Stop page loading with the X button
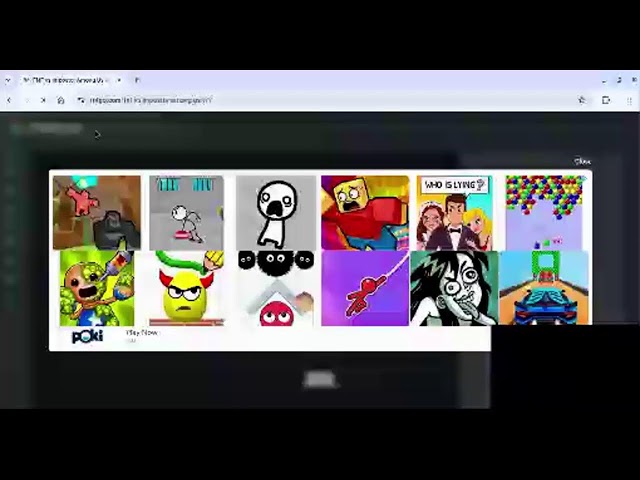The height and width of the screenshot is (480, 640). tap(43, 100)
